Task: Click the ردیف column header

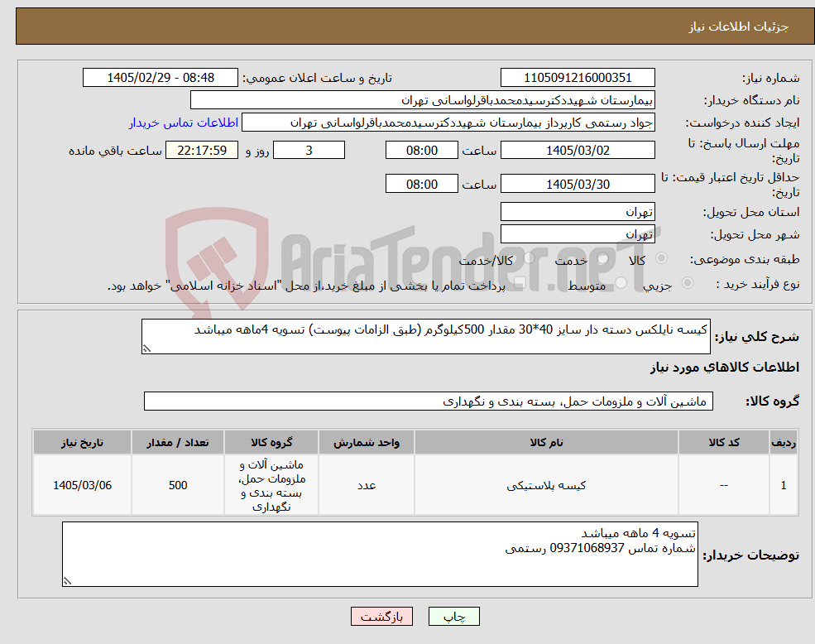Action: (784, 442)
